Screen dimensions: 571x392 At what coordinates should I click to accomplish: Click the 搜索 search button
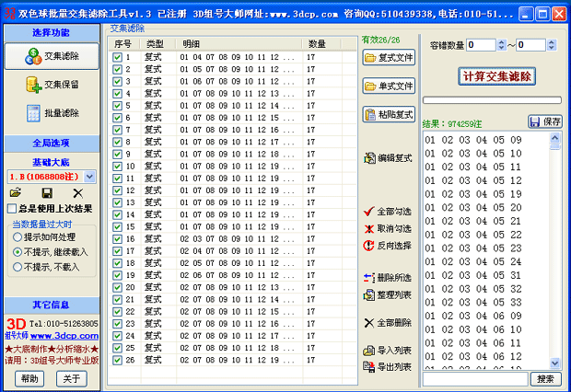point(545,379)
